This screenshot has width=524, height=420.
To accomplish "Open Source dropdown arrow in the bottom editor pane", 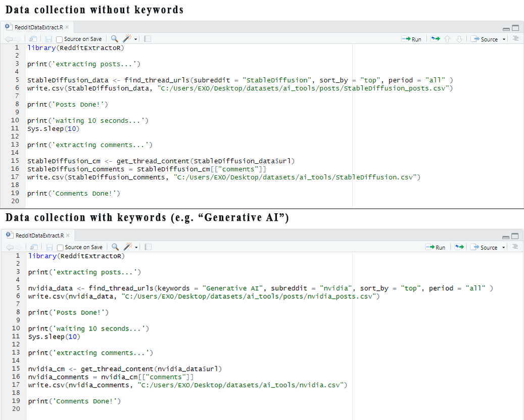I will [503, 248].
